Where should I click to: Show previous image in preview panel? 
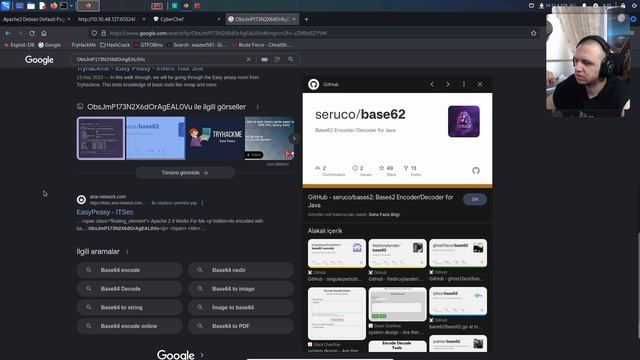pos(432,84)
